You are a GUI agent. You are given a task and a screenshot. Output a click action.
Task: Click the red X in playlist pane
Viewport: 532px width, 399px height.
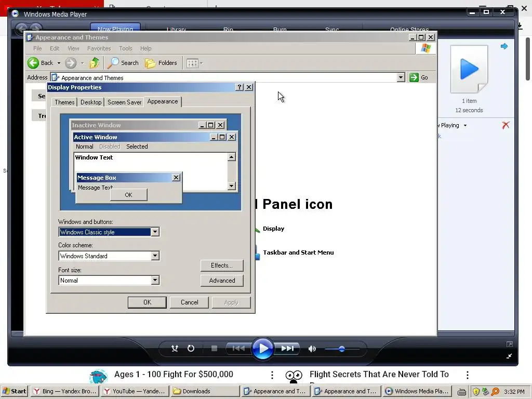pyautogui.click(x=506, y=125)
